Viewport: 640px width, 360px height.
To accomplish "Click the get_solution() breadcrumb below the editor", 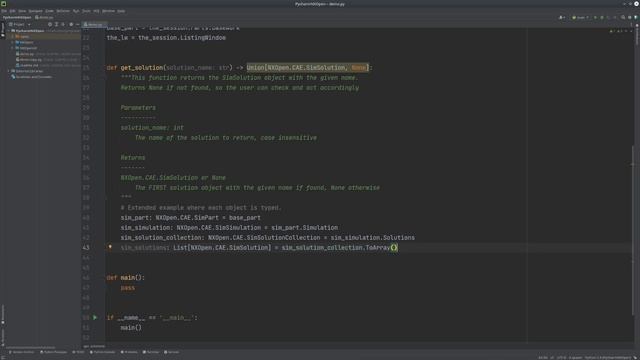I will (94, 346).
